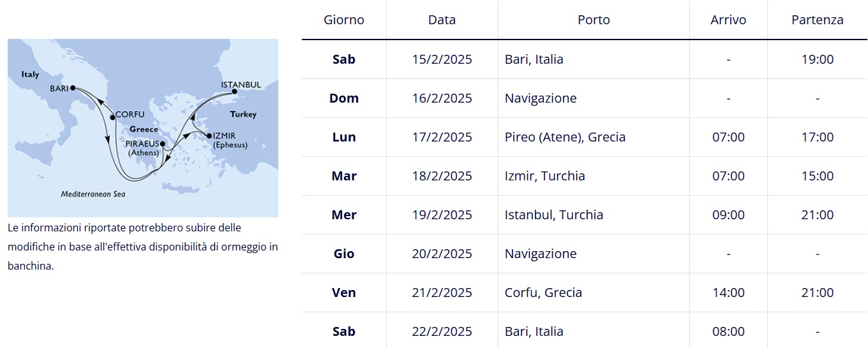
Task: Click the Izmir (Ephesus) marker on map
Action: click(209, 135)
